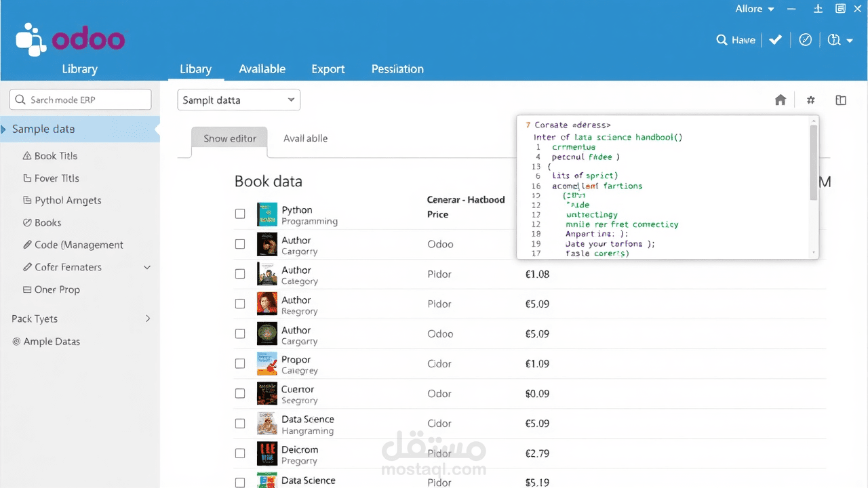Click the window list icon in top bar
The width and height of the screenshot is (868, 488).
[x=840, y=9]
